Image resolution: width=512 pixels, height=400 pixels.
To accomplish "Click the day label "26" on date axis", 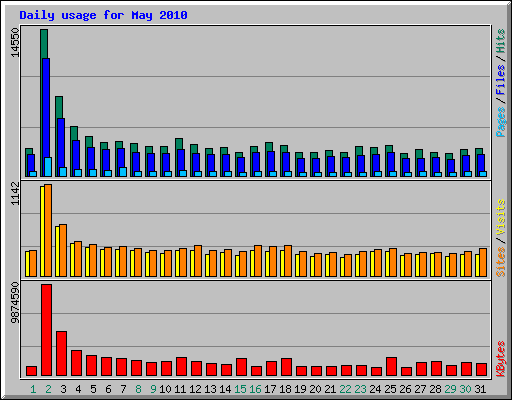I will click(x=405, y=389).
